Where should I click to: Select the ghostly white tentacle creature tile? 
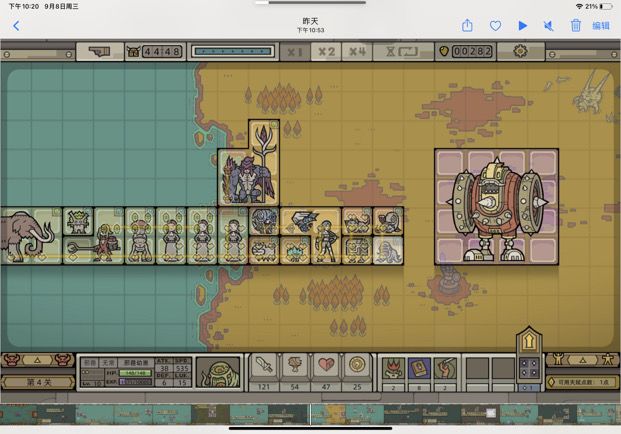point(389,251)
